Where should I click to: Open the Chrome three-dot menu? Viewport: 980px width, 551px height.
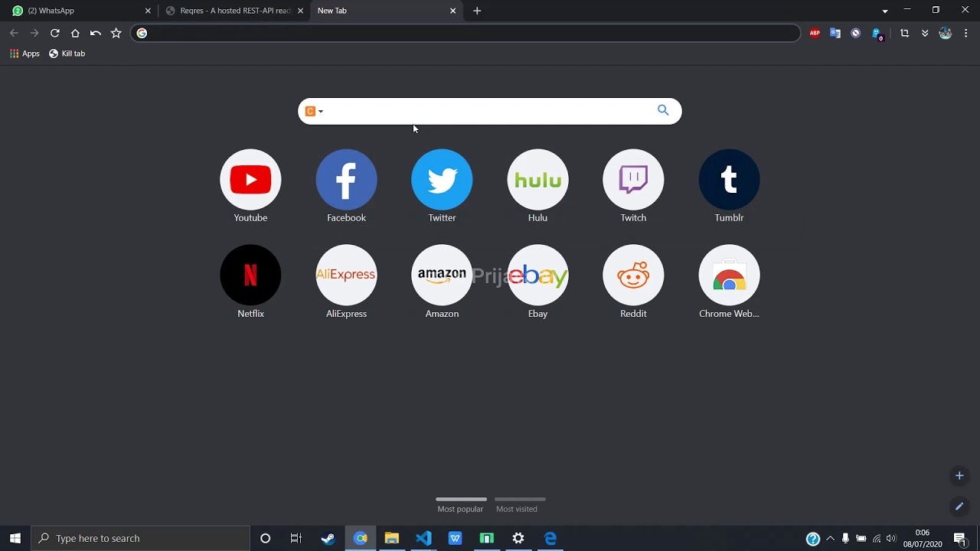click(966, 33)
